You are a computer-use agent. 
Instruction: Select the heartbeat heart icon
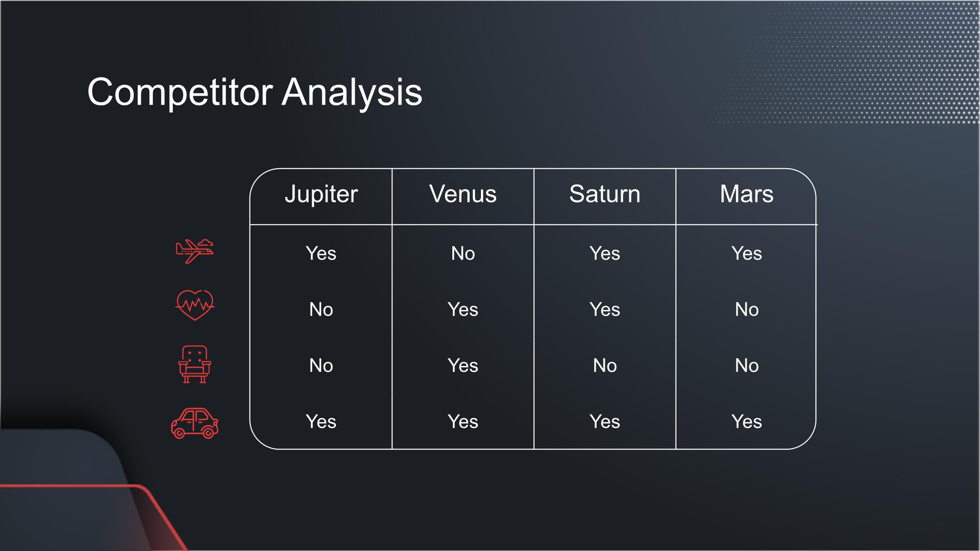(195, 305)
